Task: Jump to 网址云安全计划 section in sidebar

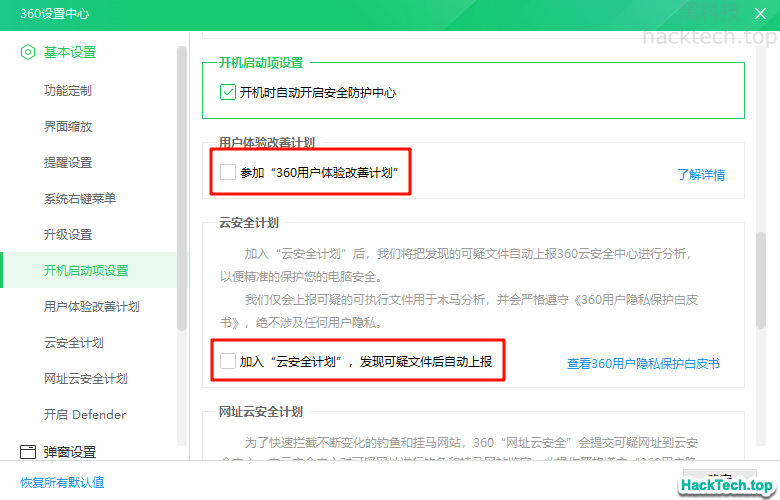Action: click(x=86, y=379)
